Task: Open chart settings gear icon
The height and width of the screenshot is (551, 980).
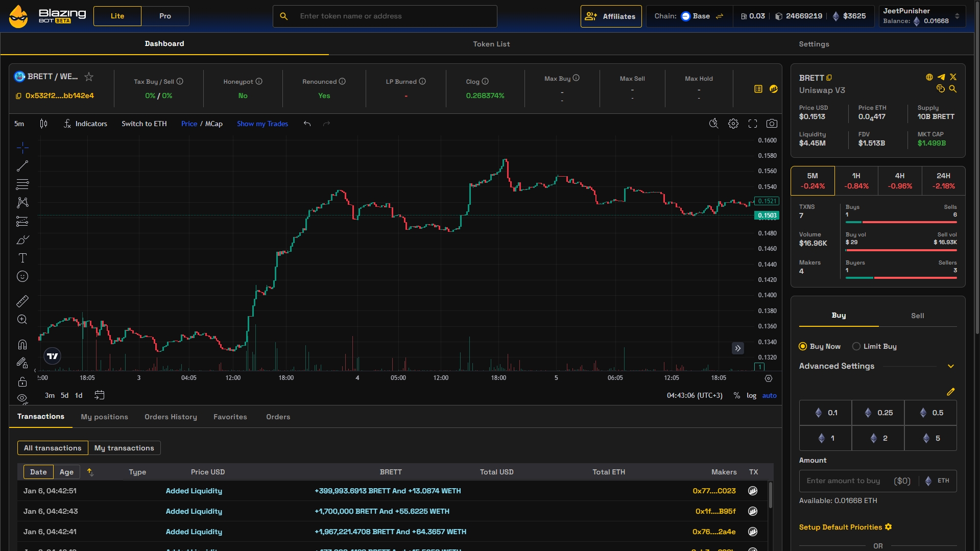Action: coord(733,124)
